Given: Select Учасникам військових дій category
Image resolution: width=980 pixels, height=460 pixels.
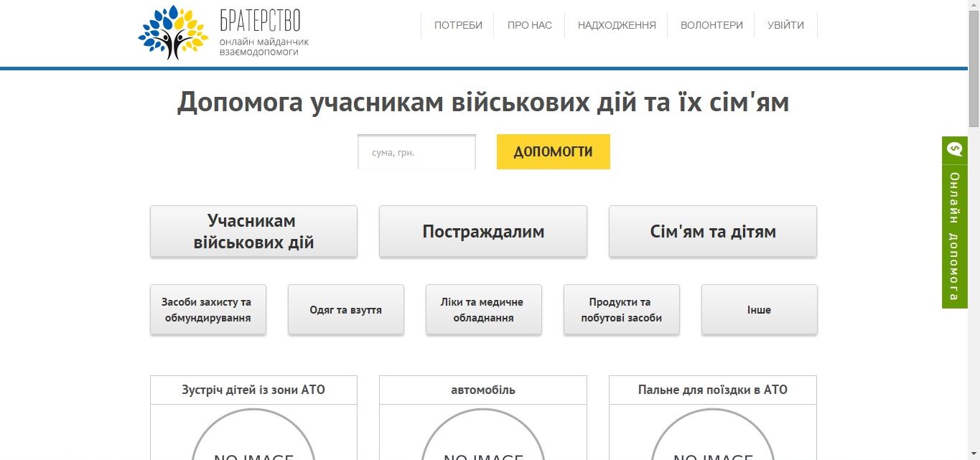Looking at the screenshot, I should 253,231.
